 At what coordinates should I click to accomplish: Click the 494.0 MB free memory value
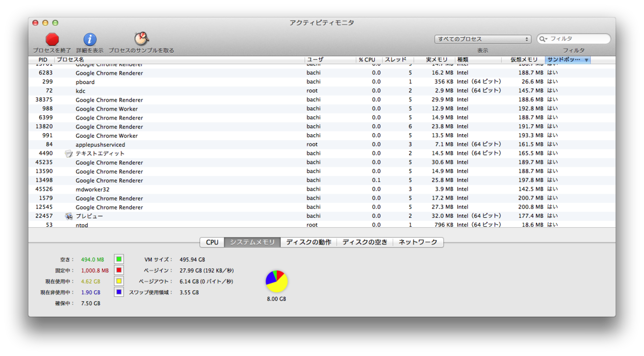[93, 260]
